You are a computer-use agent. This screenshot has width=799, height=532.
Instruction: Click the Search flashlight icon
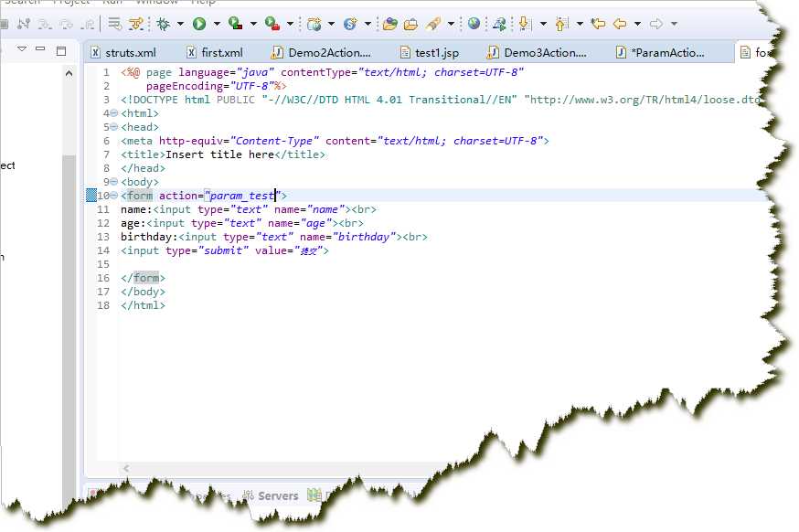pos(433,24)
